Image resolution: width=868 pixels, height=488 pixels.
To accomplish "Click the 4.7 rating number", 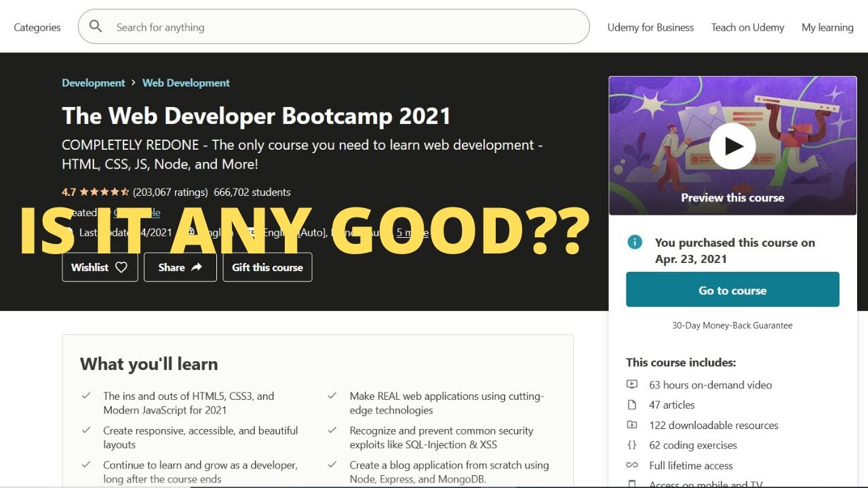I will tap(68, 192).
